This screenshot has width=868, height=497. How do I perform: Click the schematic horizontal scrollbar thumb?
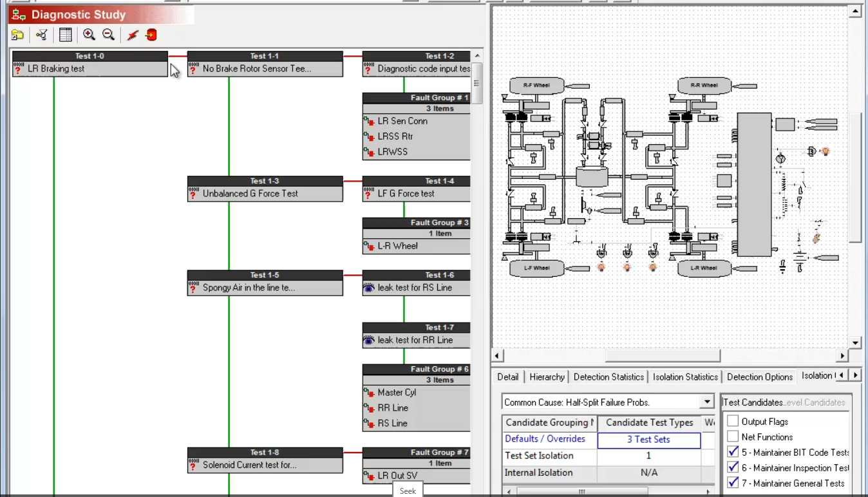(662, 356)
